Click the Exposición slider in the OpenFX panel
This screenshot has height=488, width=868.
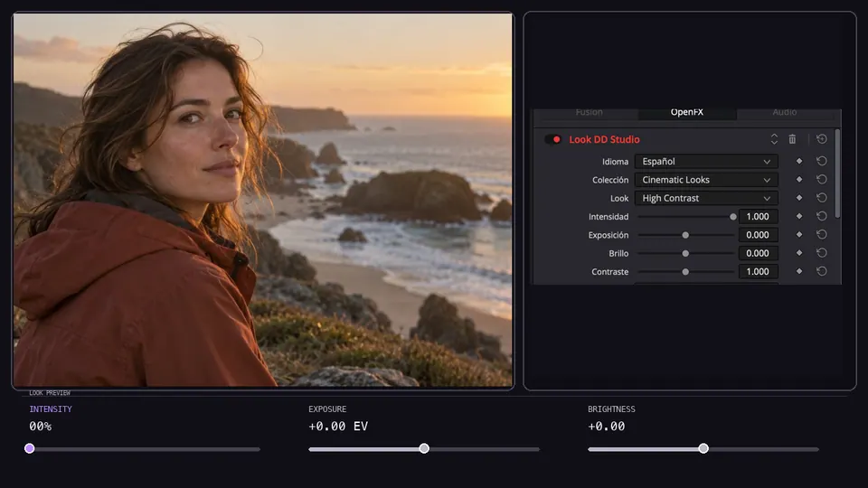[x=686, y=235]
